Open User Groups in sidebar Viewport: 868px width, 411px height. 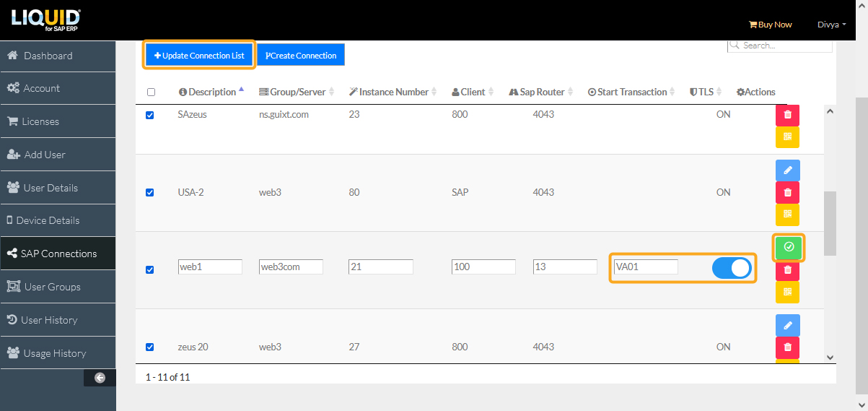(x=52, y=287)
